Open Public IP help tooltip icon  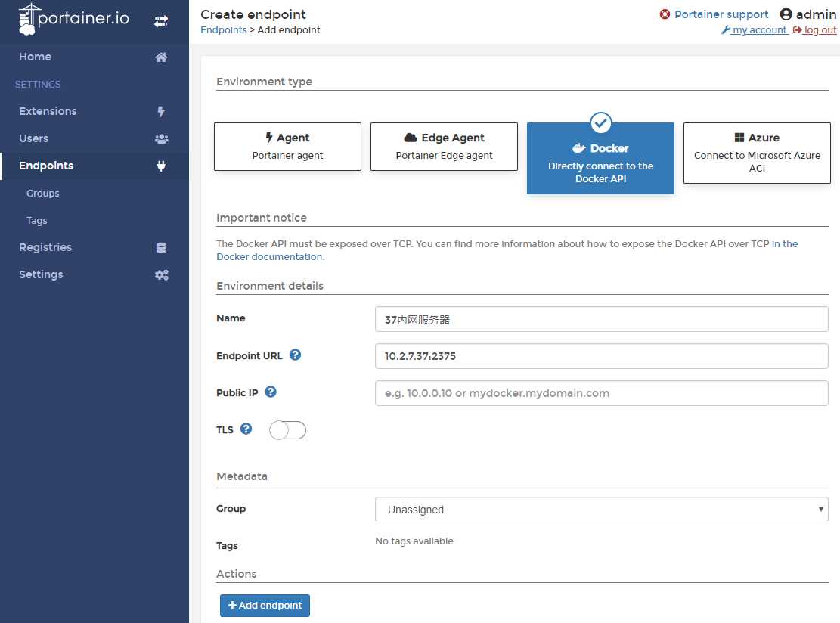tap(271, 392)
